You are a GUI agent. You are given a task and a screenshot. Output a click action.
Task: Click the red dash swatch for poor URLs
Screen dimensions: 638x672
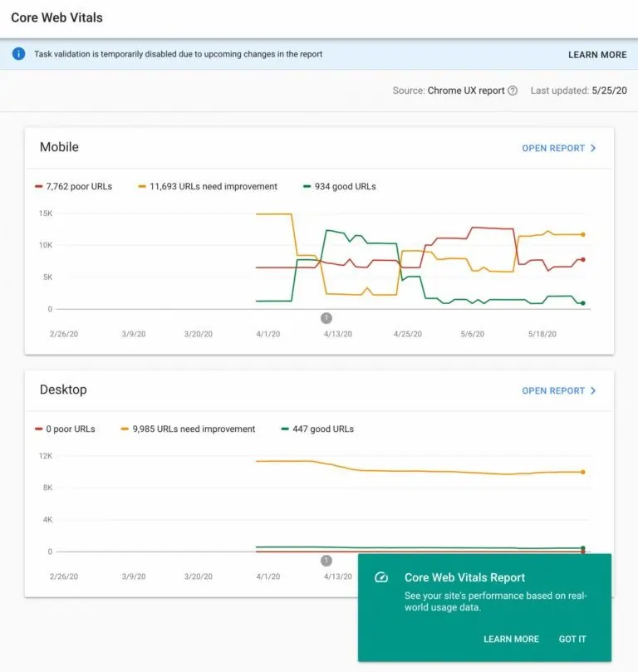pyautogui.click(x=40, y=186)
